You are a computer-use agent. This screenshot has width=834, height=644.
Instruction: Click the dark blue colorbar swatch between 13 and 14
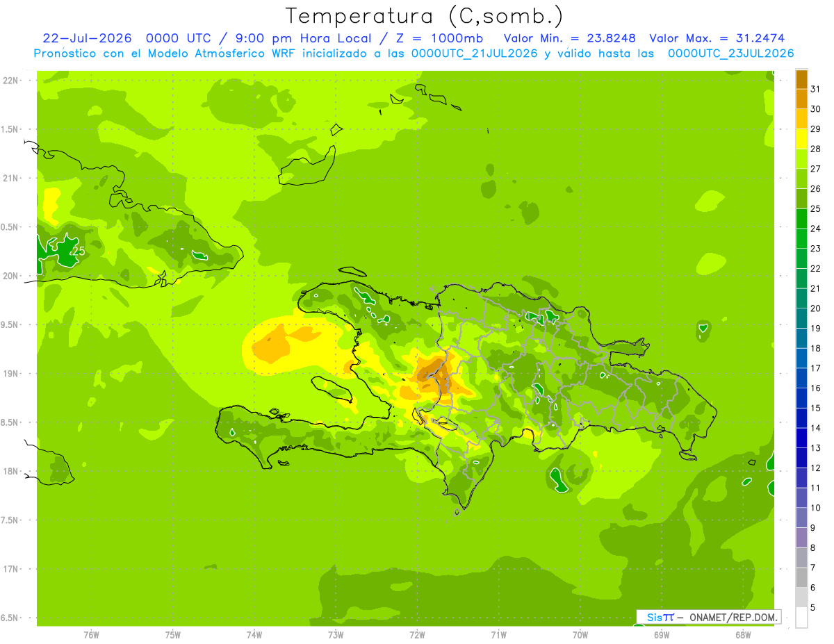(801, 438)
